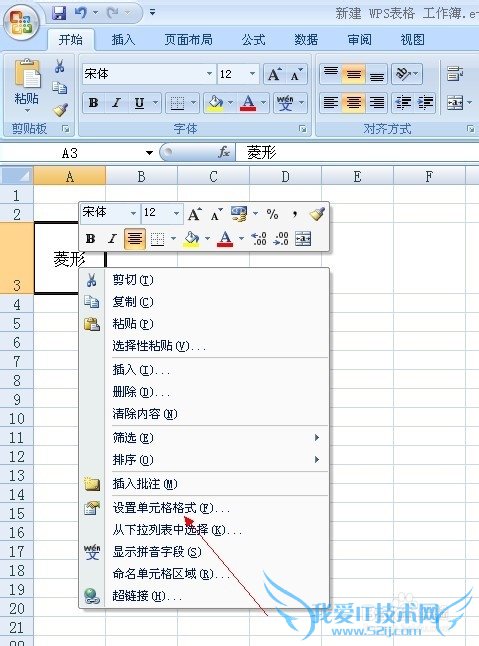
Task: Toggle right horizontal alignment in ribbon
Action: 376,103
